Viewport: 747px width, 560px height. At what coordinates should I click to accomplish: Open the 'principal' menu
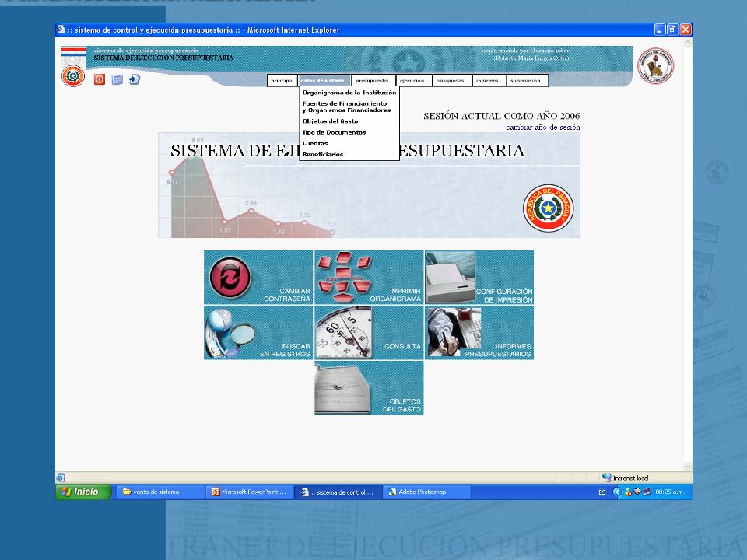282,80
